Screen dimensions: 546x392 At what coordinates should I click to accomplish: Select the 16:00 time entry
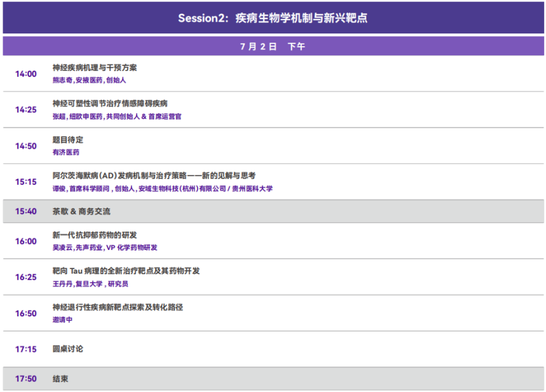tap(26, 241)
